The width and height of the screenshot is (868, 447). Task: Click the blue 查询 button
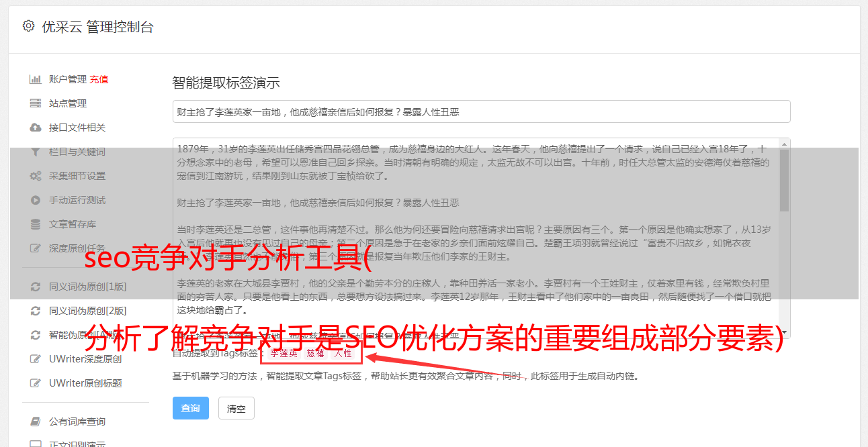pyautogui.click(x=191, y=408)
